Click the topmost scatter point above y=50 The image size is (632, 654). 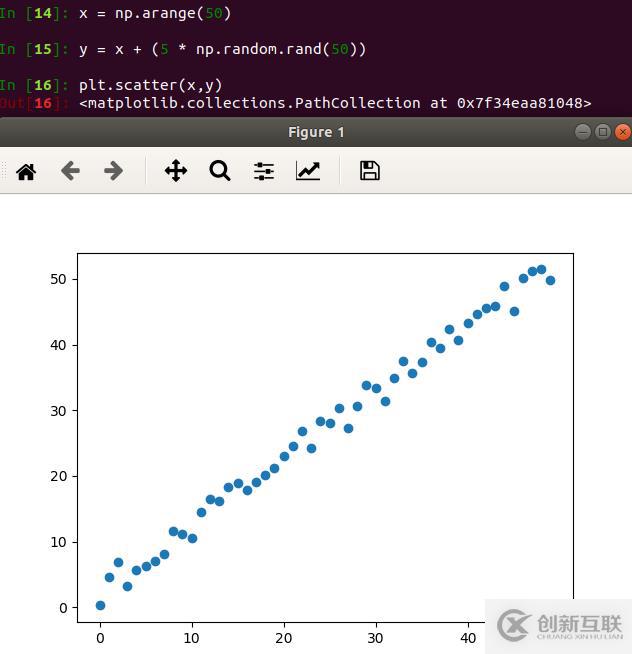click(x=541, y=269)
